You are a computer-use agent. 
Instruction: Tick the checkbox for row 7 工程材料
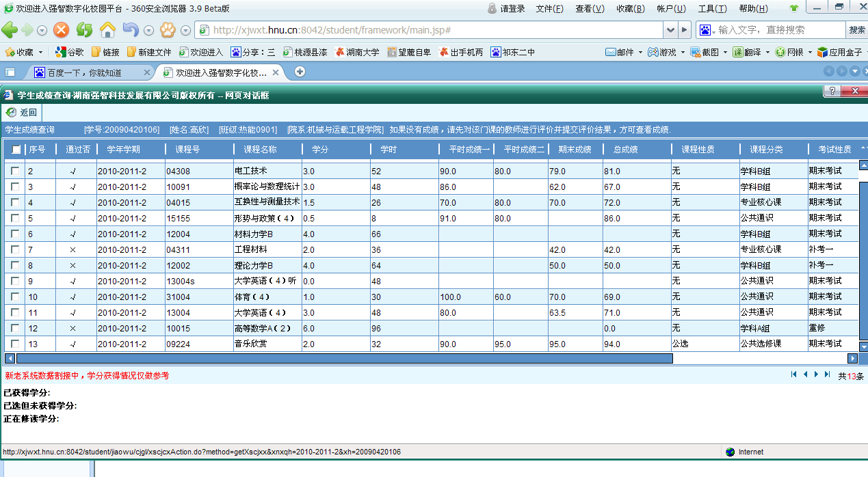click(x=15, y=249)
